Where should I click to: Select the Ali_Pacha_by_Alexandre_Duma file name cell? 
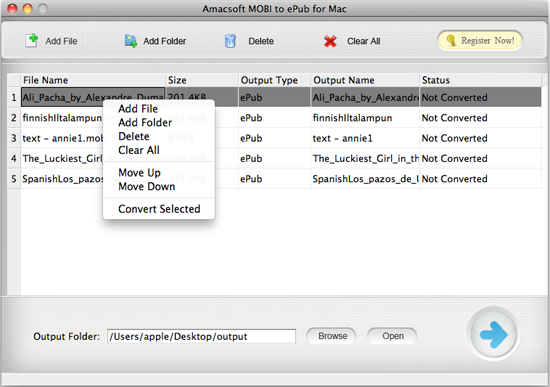click(93, 97)
